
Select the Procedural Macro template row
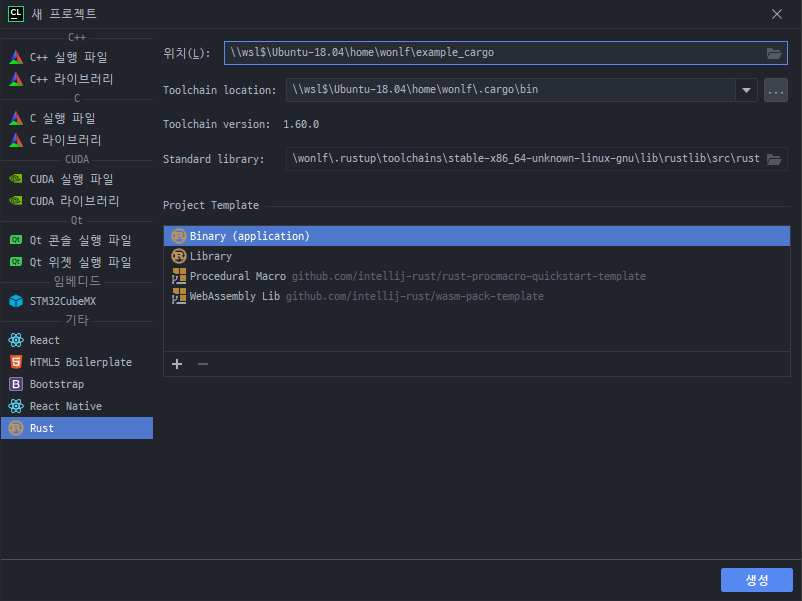(x=477, y=276)
